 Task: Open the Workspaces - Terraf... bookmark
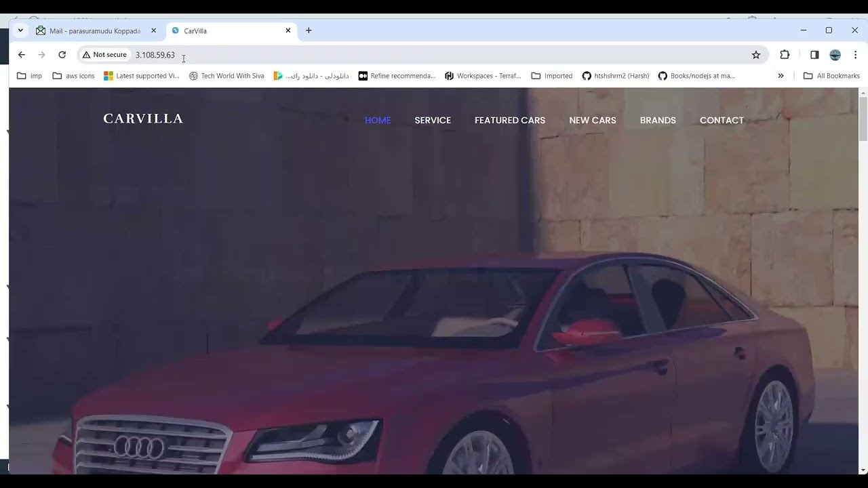tap(483, 76)
